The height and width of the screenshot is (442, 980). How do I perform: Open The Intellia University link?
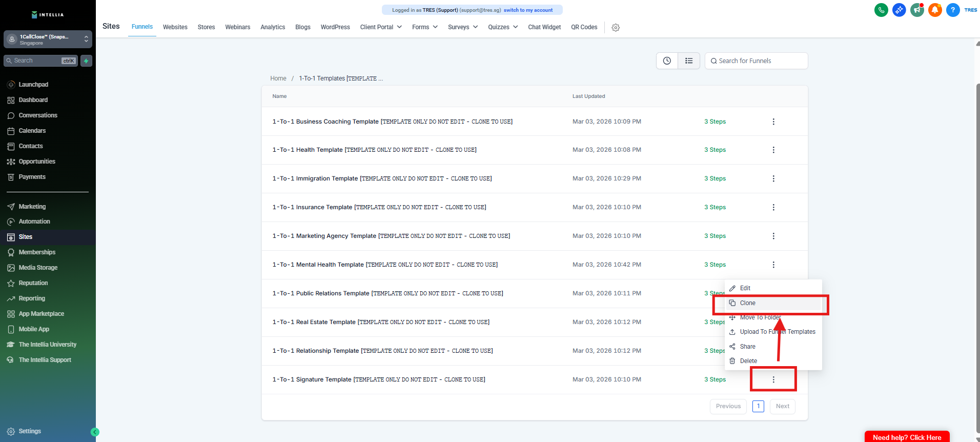click(48, 345)
